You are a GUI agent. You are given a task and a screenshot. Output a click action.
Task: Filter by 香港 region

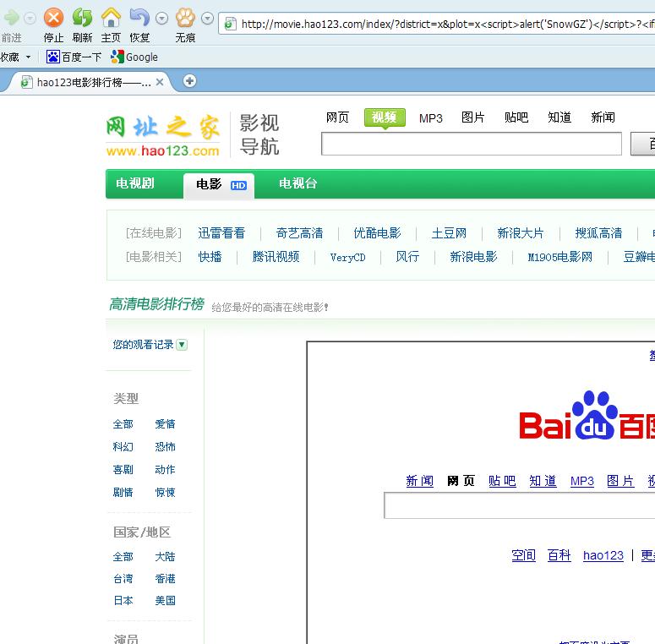(165, 578)
